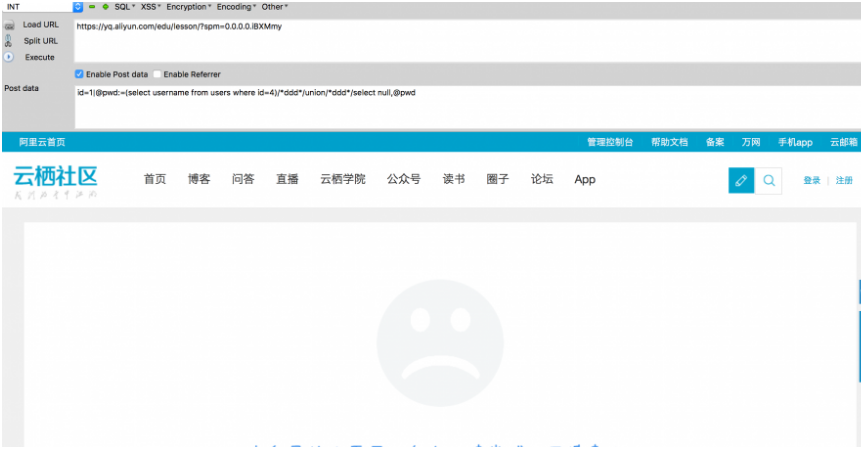
Task: Open the XSS dropdown menu
Action: [151, 7]
